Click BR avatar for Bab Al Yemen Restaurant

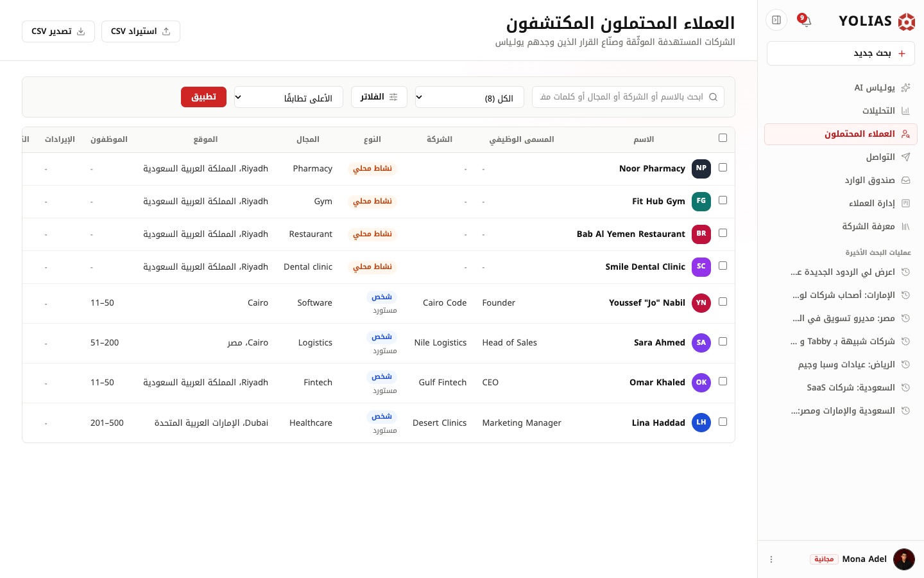point(701,234)
